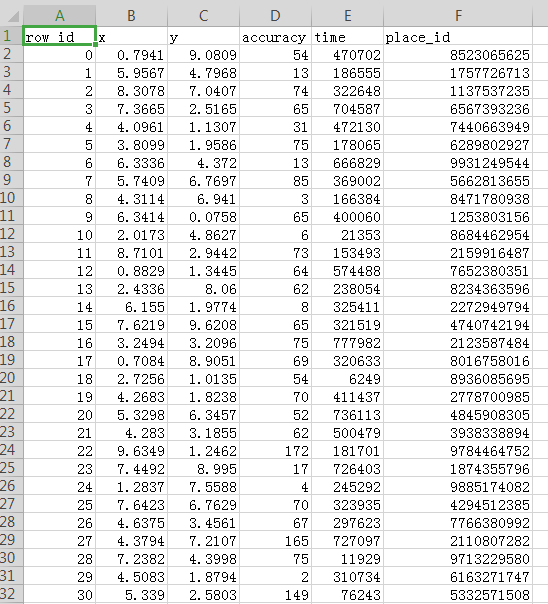Select row 10 header
Viewport: 548px width, 604px height.
coord(12,198)
